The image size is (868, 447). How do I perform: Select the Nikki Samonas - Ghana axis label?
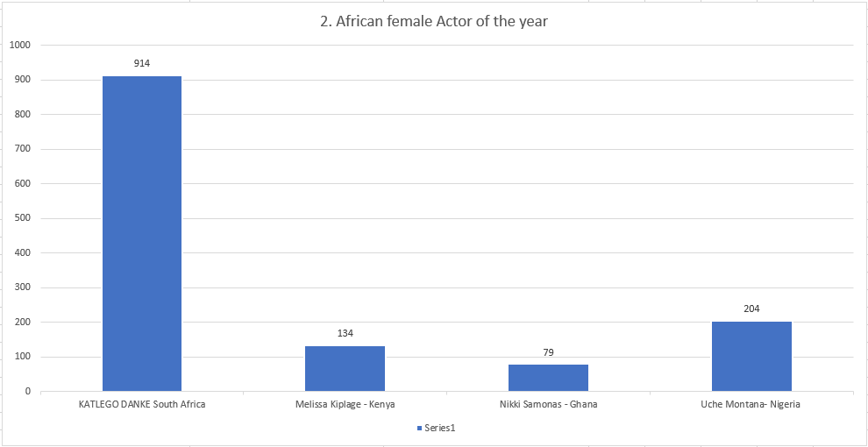coord(548,405)
